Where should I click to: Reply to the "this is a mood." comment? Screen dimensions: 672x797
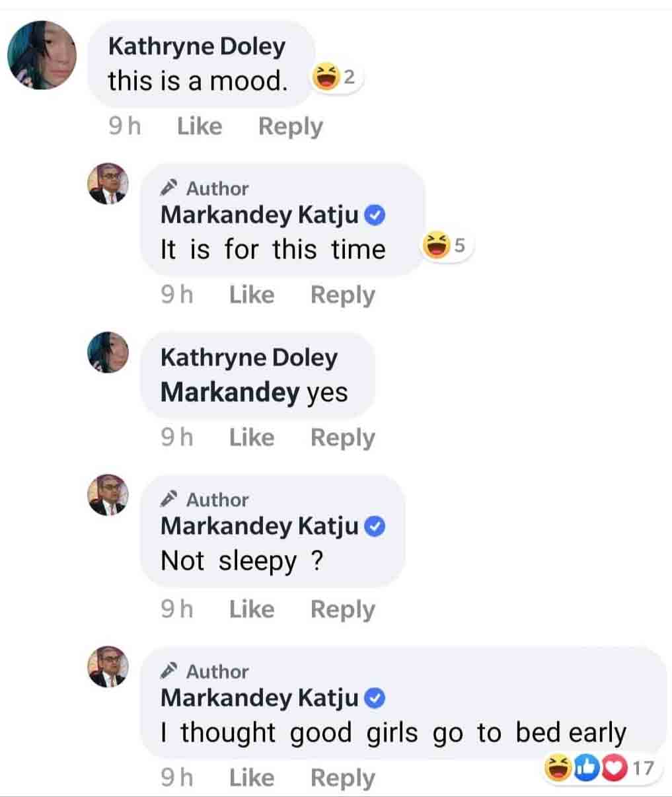pyautogui.click(x=290, y=126)
